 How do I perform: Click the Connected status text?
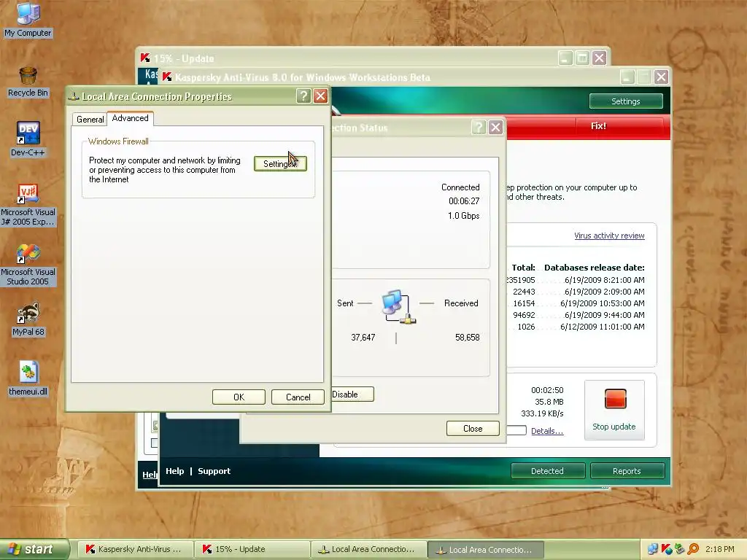coord(460,187)
